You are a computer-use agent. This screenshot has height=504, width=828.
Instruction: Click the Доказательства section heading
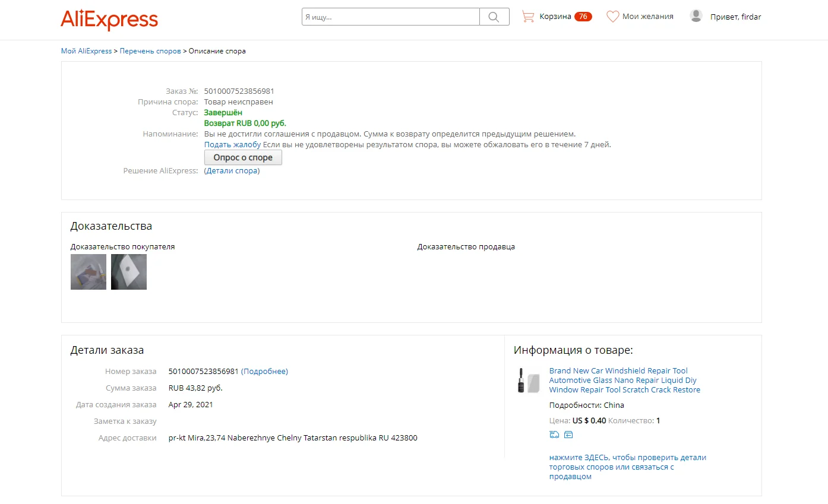point(111,226)
